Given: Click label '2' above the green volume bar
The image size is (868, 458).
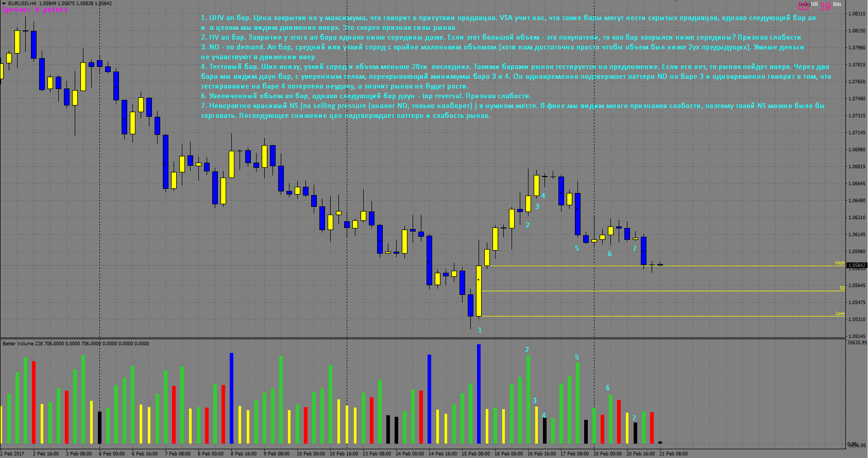Looking at the screenshot, I should tap(527, 349).
